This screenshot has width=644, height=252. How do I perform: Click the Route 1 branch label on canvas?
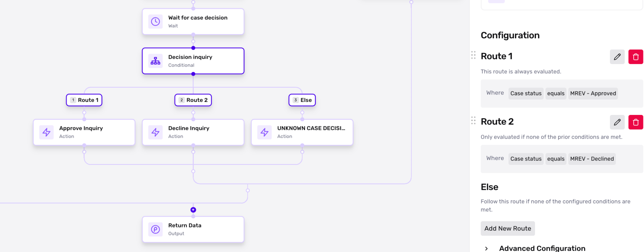tap(84, 100)
